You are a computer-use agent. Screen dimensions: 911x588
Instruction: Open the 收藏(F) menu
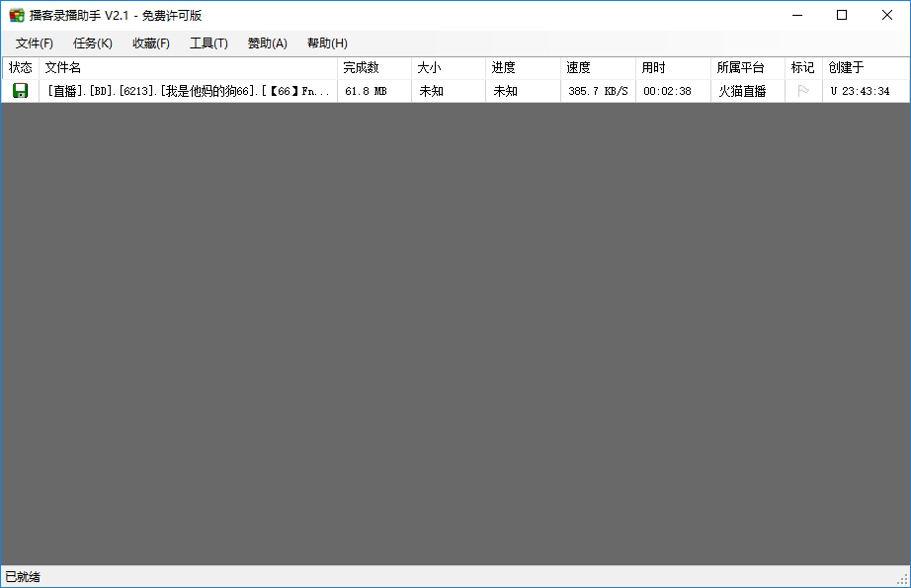[x=151, y=43]
